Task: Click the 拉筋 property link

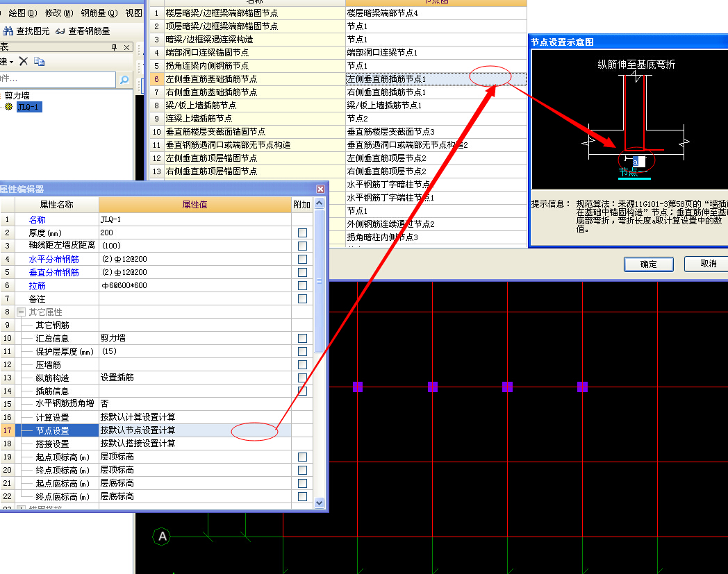Action: click(x=37, y=286)
